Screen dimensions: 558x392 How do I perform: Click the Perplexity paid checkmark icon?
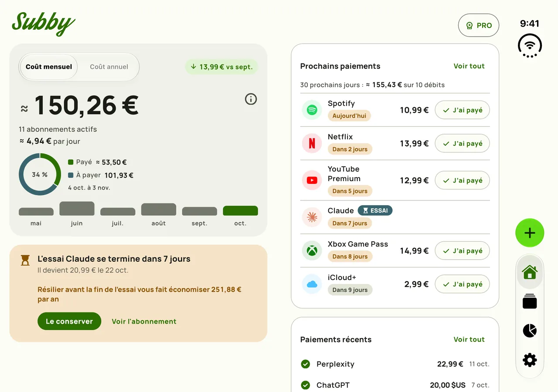click(x=306, y=364)
